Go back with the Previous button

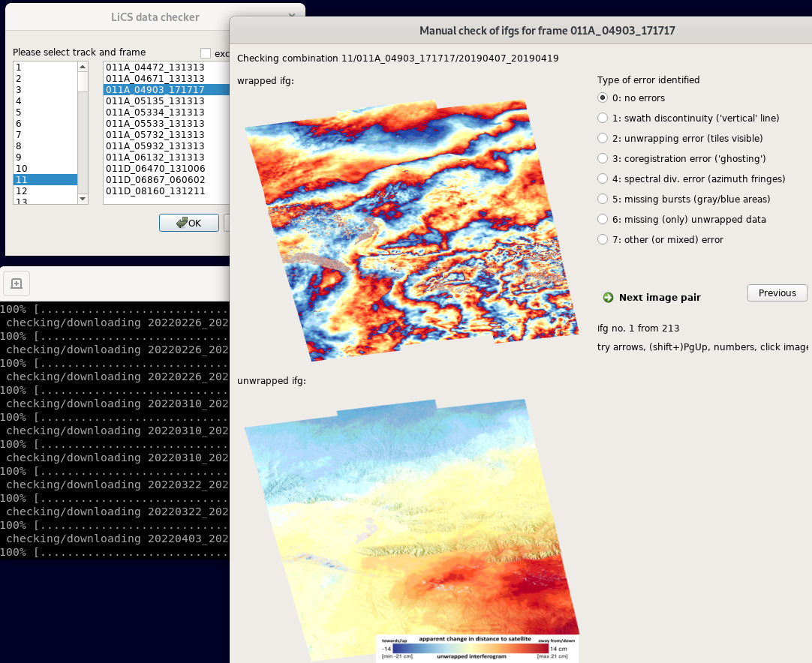[x=777, y=293]
